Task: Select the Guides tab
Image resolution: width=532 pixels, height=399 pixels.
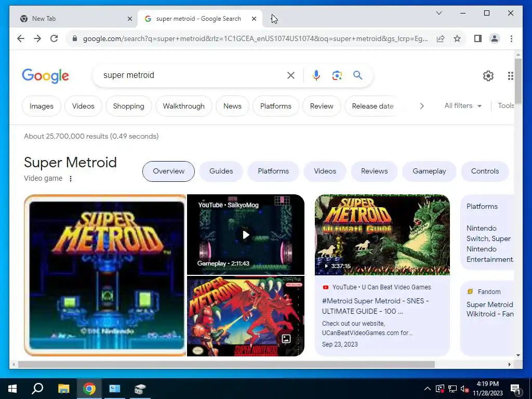Action: (x=221, y=171)
